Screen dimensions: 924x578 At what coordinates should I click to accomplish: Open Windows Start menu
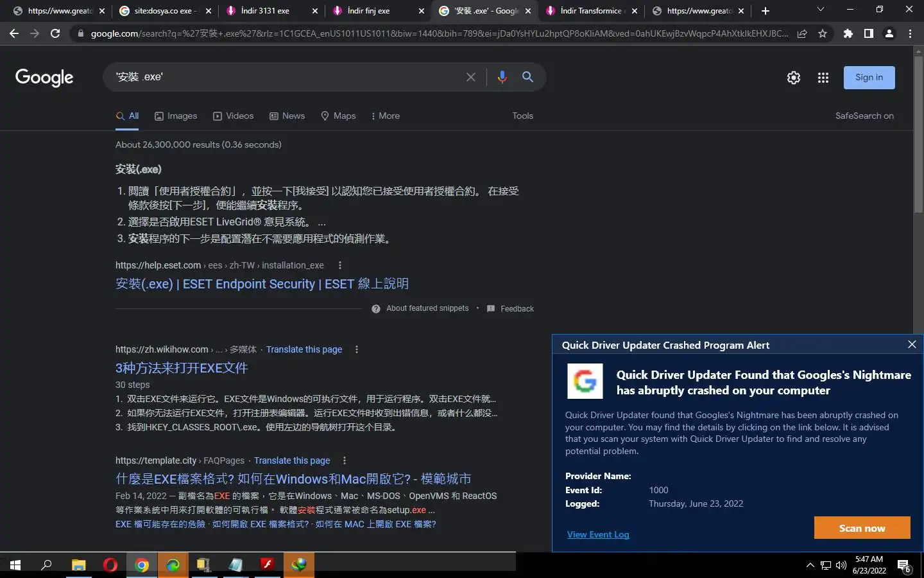pos(15,565)
